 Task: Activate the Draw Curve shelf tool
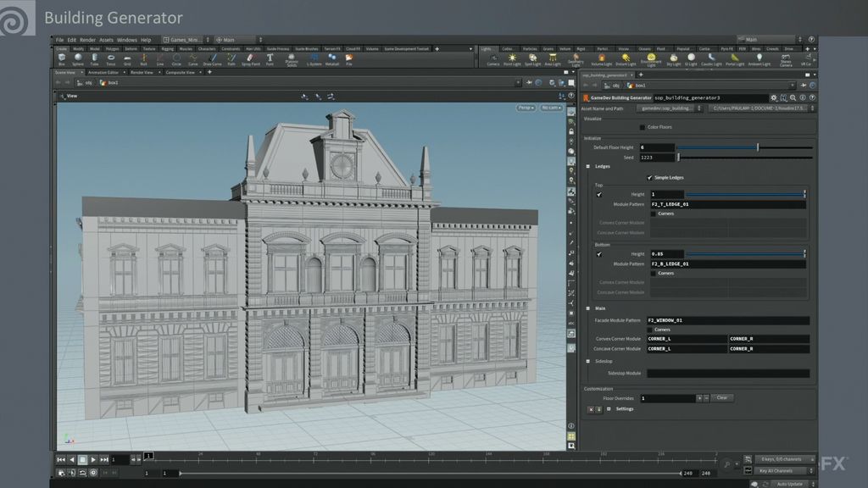[x=211, y=59]
